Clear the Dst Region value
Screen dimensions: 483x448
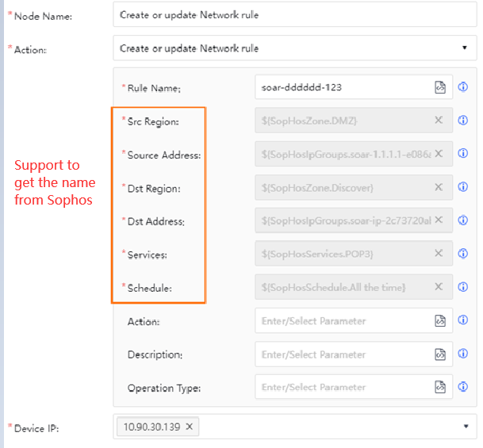point(439,188)
